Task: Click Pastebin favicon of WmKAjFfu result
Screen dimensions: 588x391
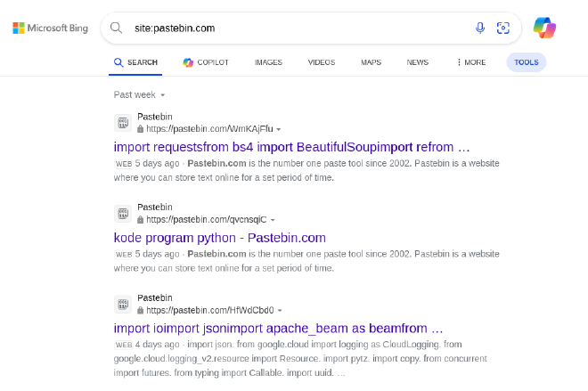Action: [123, 123]
